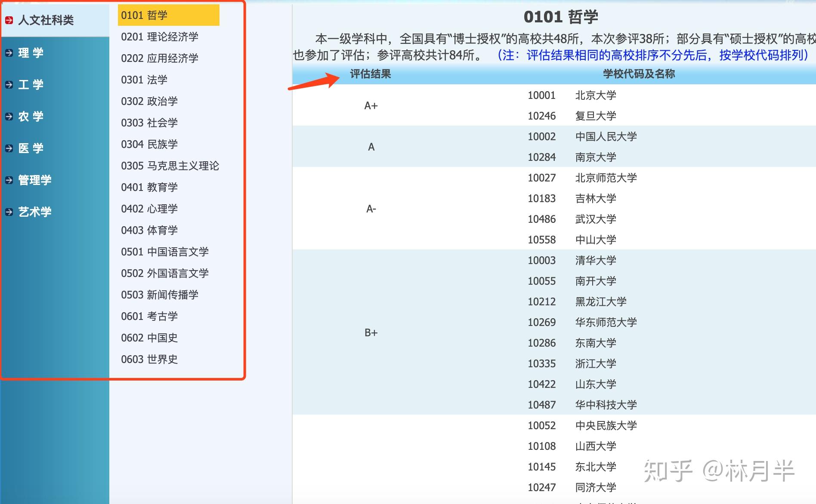Select the row 10003 清华大学

(572, 260)
